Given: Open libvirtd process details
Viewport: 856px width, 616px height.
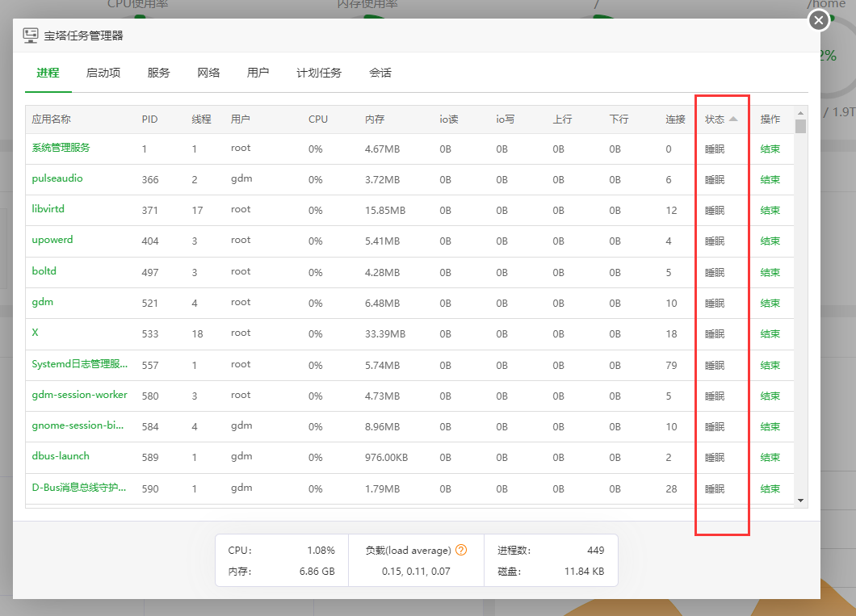Looking at the screenshot, I should tap(48, 209).
